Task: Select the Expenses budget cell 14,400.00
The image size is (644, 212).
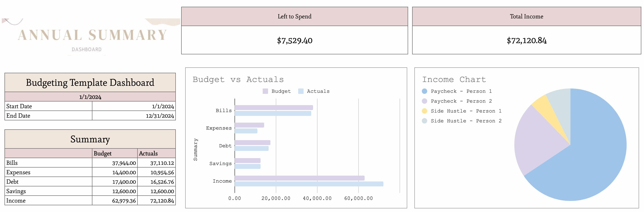Action: pyautogui.click(x=115, y=172)
